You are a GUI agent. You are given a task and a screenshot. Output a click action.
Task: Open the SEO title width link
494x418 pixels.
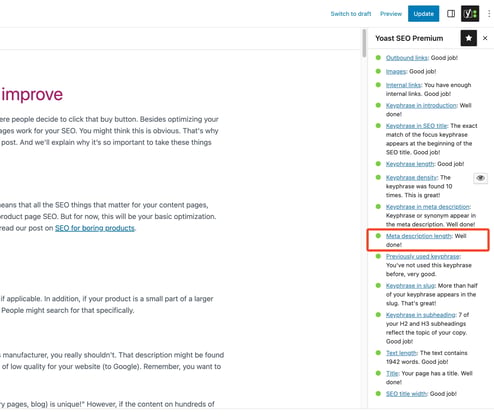click(406, 394)
